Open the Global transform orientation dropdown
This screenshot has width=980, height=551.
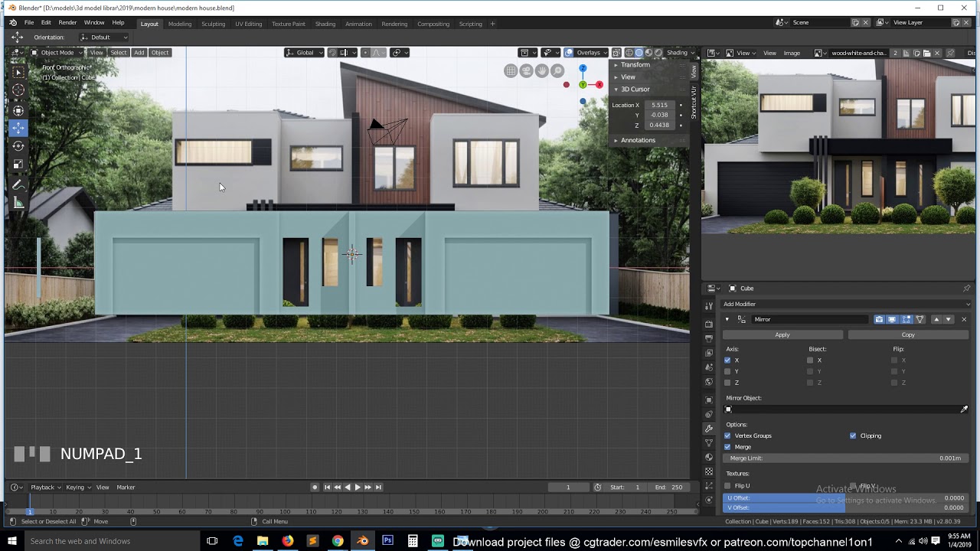coord(305,53)
